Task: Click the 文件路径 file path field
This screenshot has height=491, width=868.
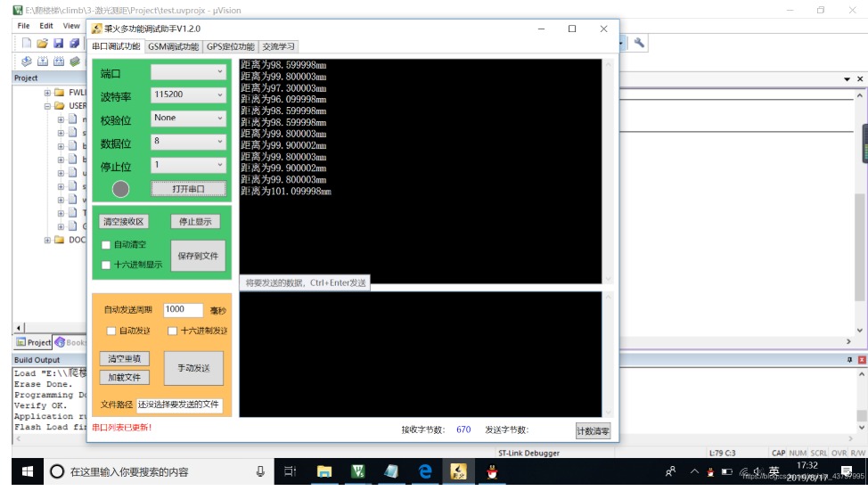Action: (178, 405)
